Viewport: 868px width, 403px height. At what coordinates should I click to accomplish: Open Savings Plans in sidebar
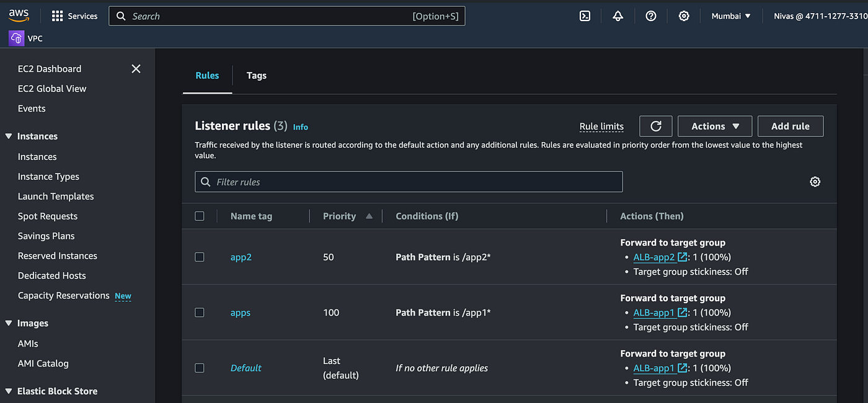click(46, 236)
